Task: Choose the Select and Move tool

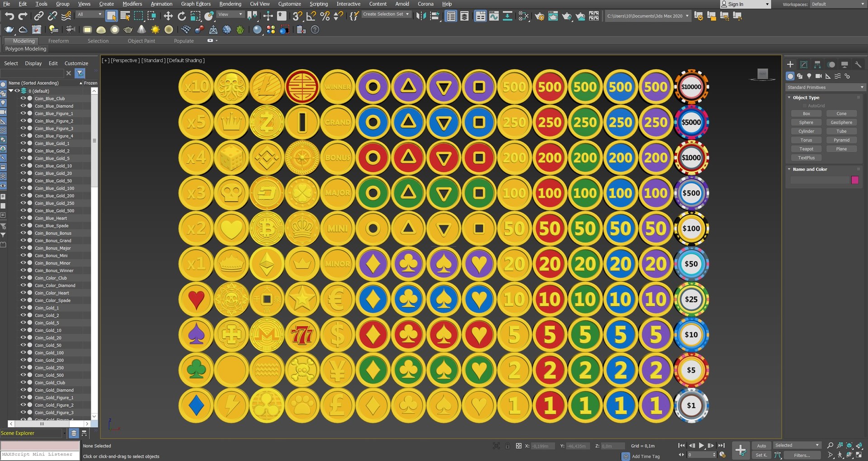Action: (x=168, y=16)
